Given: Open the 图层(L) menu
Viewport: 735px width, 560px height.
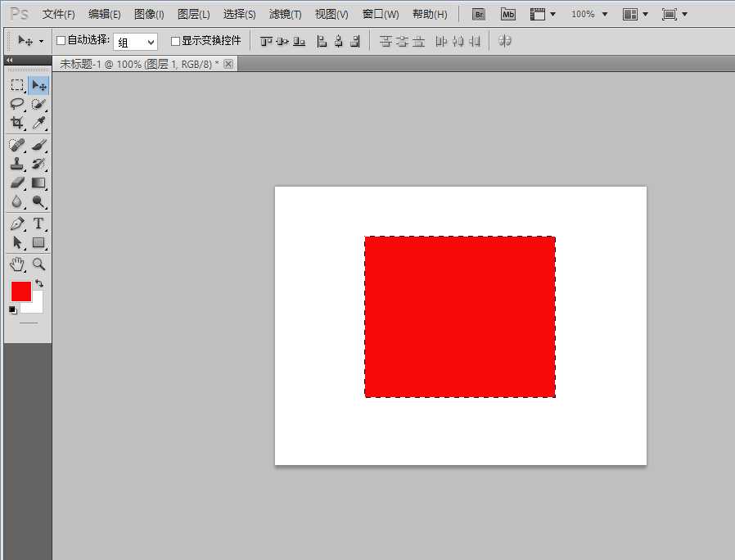Looking at the screenshot, I should [193, 15].
